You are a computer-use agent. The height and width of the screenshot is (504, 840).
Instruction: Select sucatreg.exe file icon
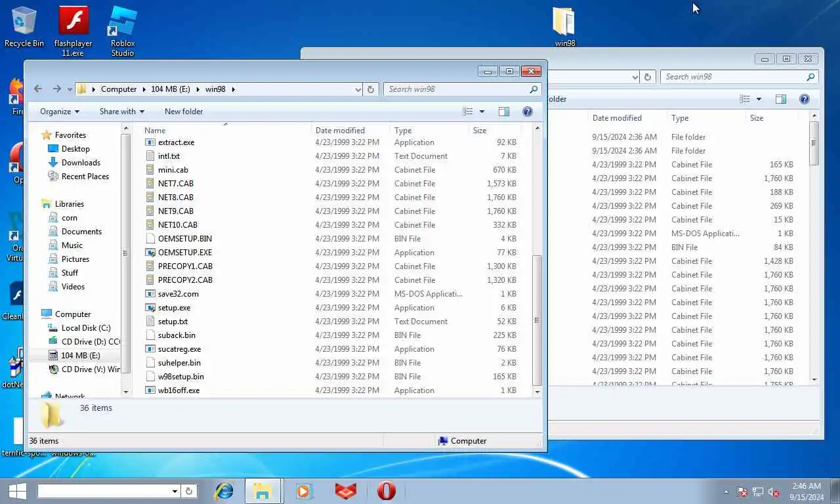tap(150, 349)
